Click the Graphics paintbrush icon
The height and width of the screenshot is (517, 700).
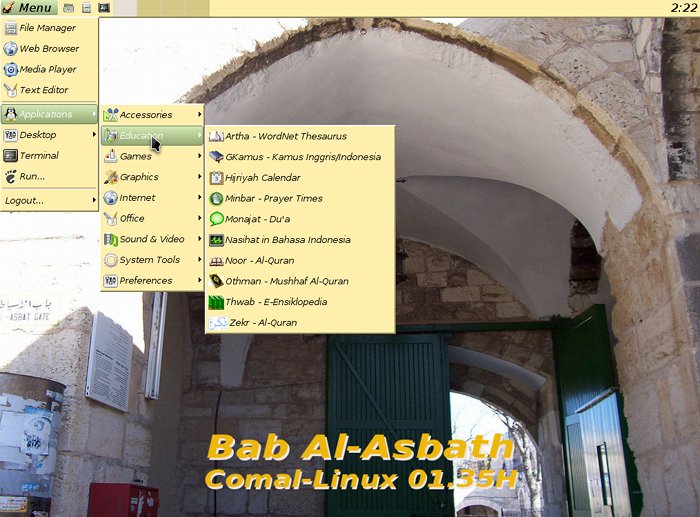coord(111,177)
